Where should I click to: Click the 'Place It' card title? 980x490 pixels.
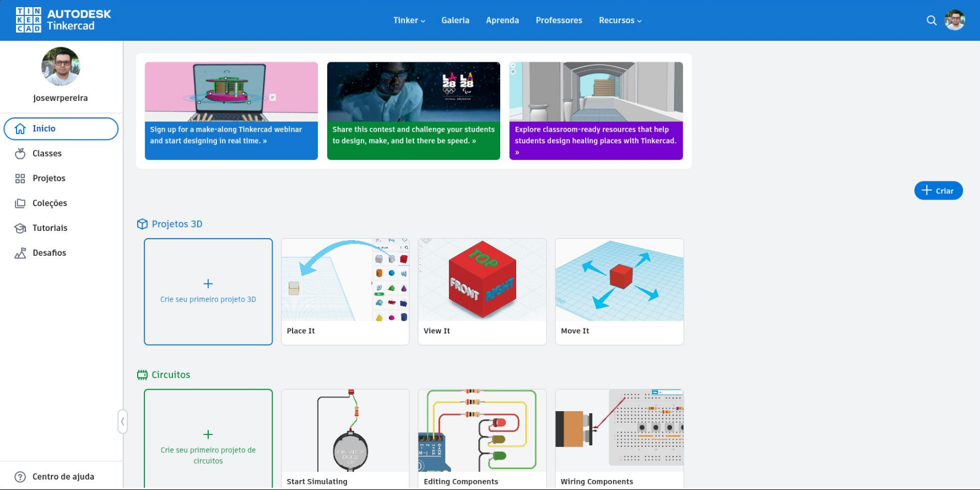pyautogui.click(x=301, y=331)
